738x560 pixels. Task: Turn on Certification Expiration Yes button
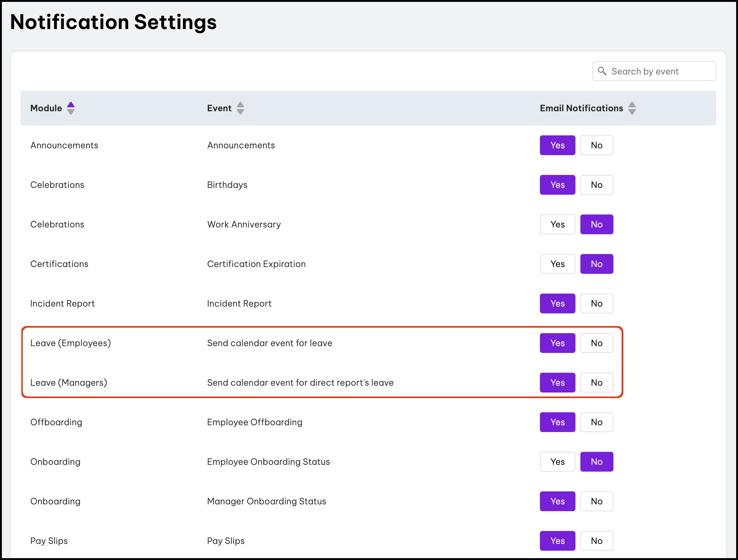(557, 264)
